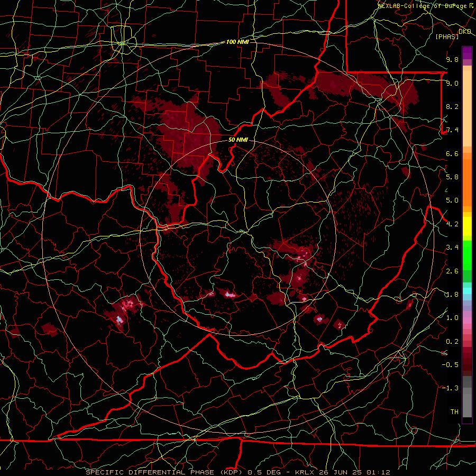
Task: Click the 9.8 scale value
Action: point(452,59)
